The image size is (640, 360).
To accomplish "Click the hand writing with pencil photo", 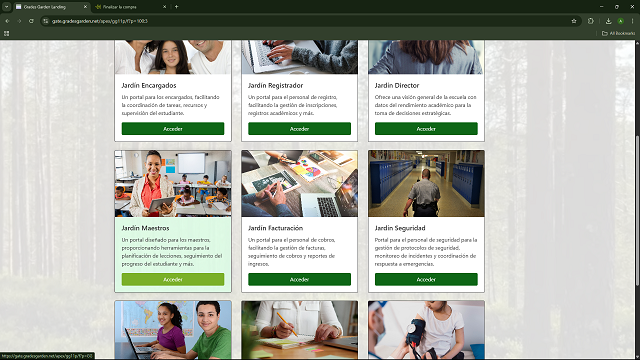I will click(x=300, y=330).
